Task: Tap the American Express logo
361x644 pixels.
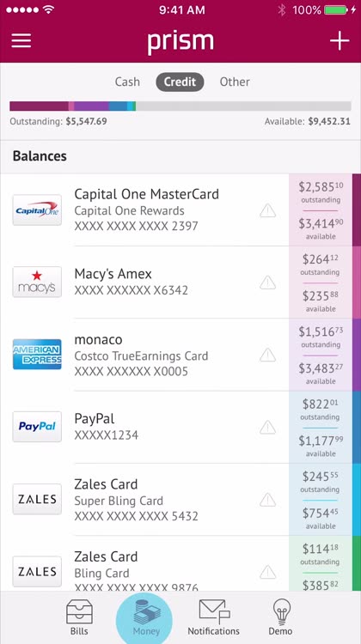Action: pos(37,354)
